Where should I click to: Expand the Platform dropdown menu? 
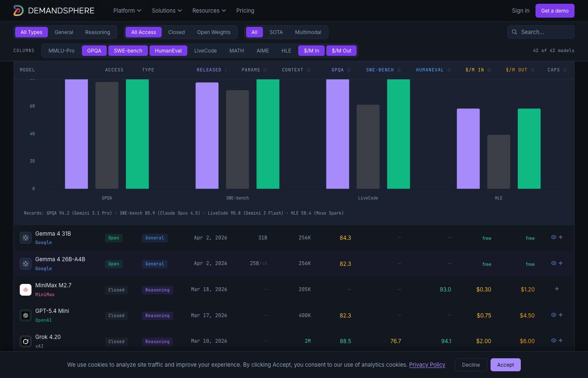pos(127,10)
